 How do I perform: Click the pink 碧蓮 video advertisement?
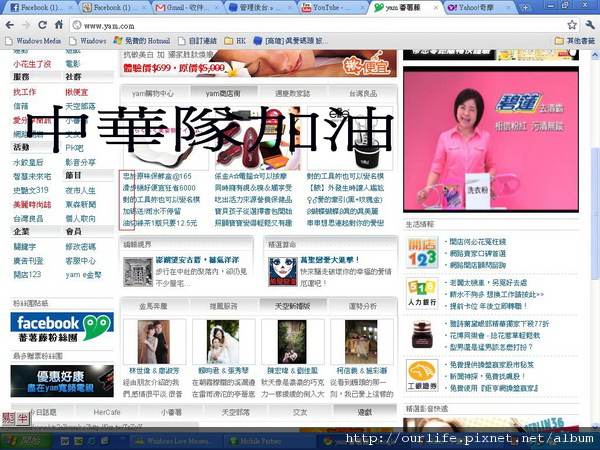coord(491,140)
